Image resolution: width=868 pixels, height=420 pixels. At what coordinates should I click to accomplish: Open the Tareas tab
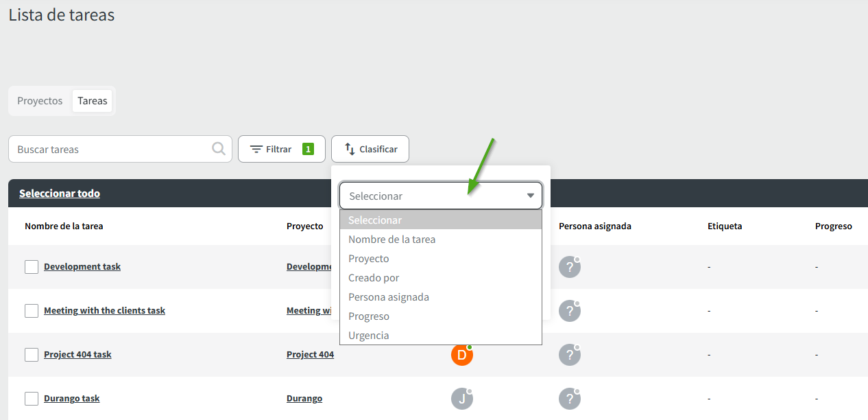(93, 101)
